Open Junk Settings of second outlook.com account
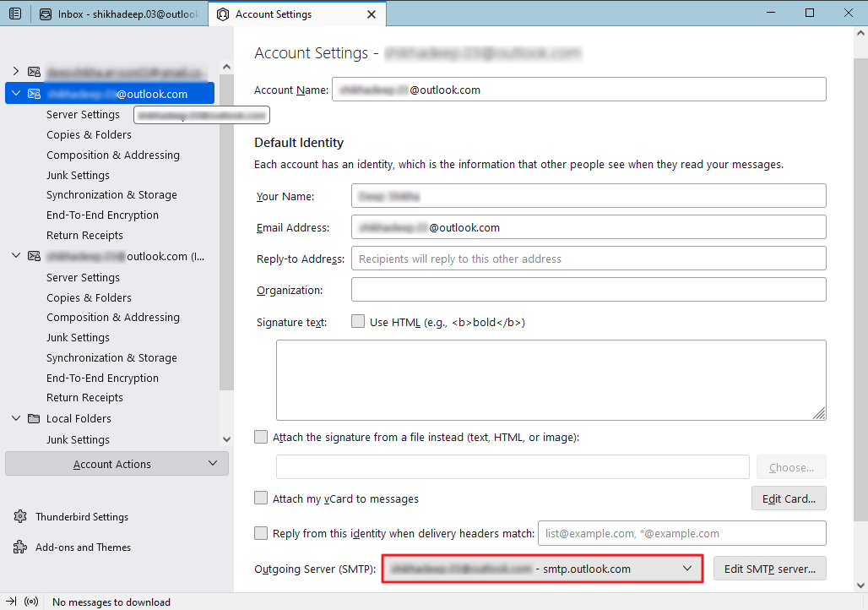 78,337
